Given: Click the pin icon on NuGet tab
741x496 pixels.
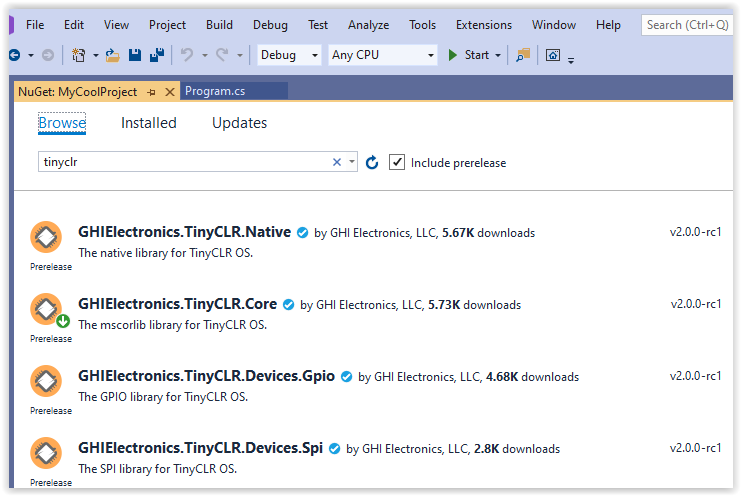Looking at the screenshot, I should click(151, 93).
